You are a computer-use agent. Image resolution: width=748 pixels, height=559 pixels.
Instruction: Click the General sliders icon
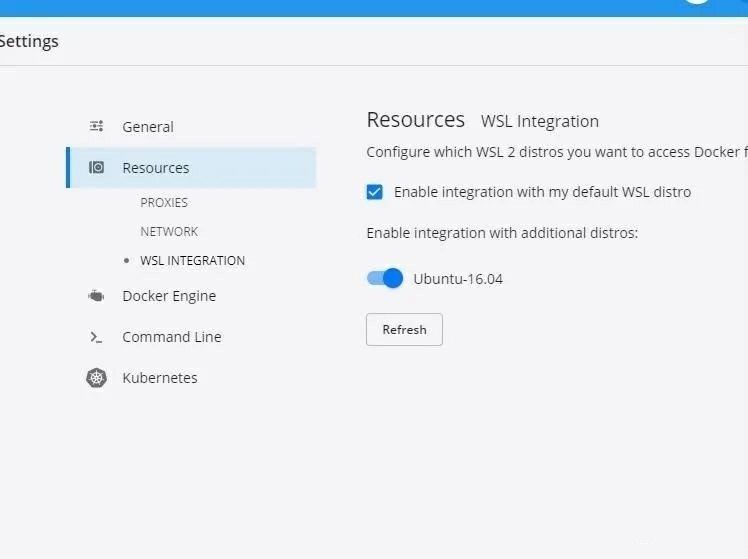pos(96,126)
